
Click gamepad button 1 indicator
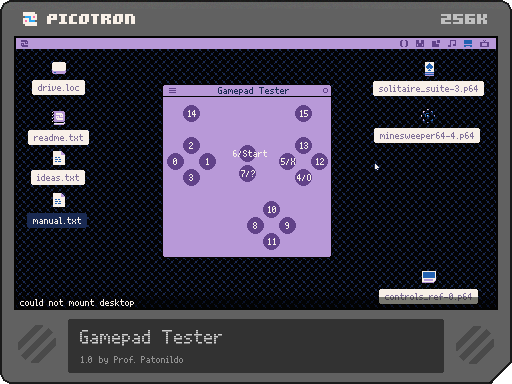tap(207, 162)
